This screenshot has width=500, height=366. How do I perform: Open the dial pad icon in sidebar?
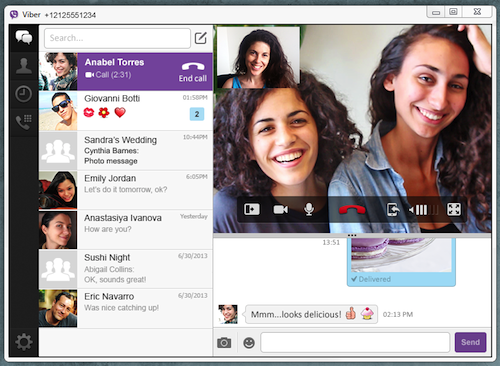tap(24, 122)
